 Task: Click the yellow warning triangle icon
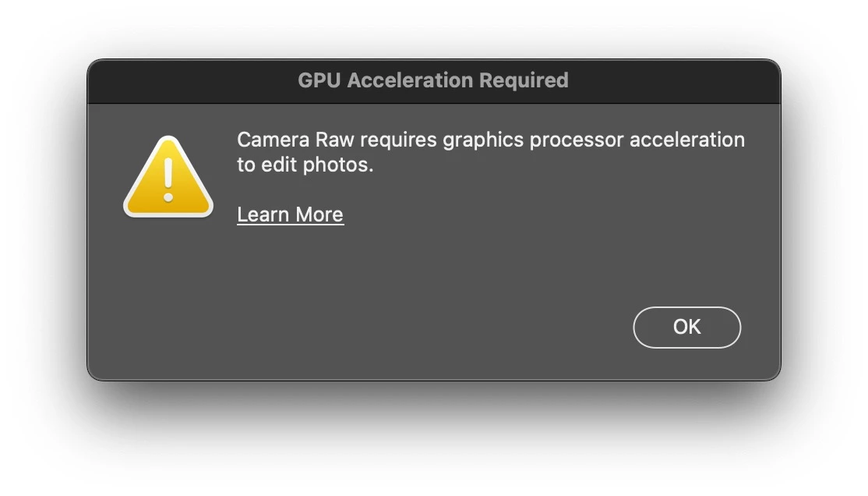click(x=168, y=177)
